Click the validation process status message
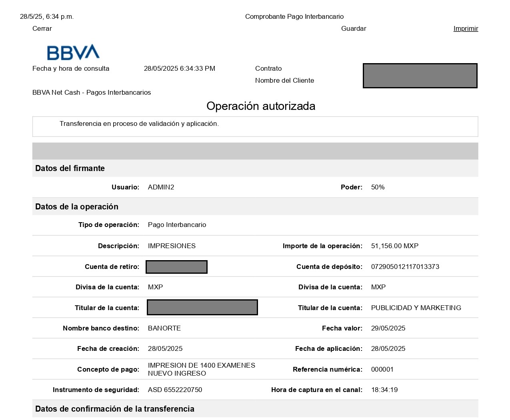The image size is (510, 420). pyautogui.click(x=139, y=123)
